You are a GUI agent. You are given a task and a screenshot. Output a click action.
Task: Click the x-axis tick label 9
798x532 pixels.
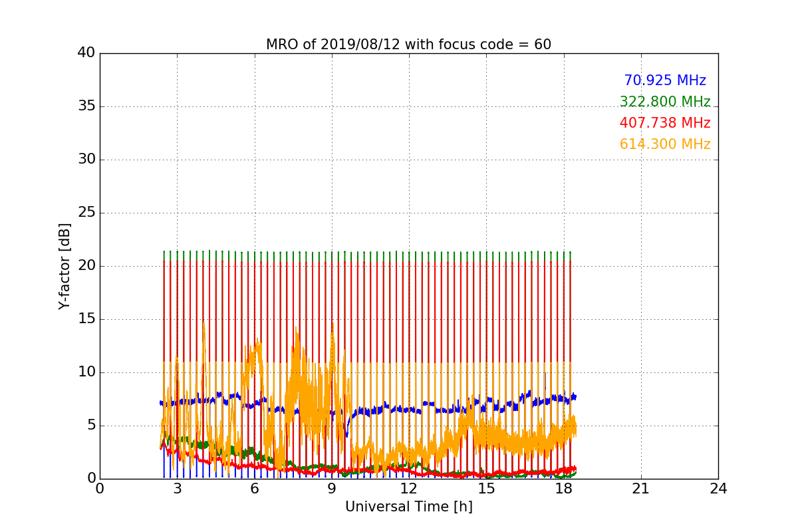point(332,489)
